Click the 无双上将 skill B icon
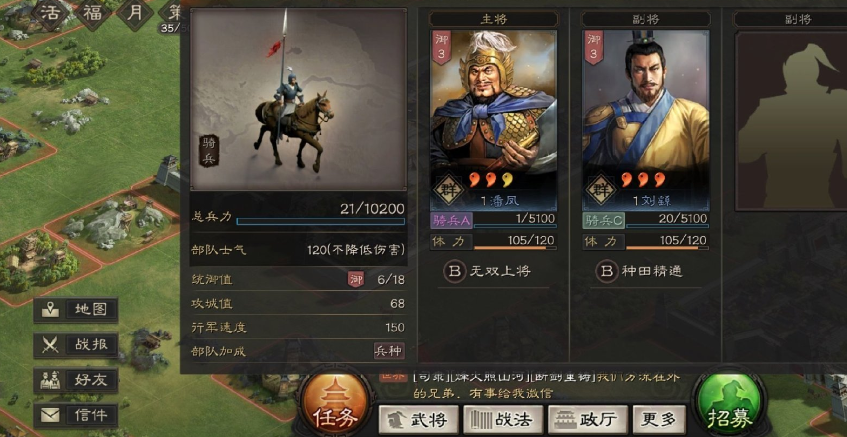847x437 pixels. pyautogui.click(x=455, y=271)
